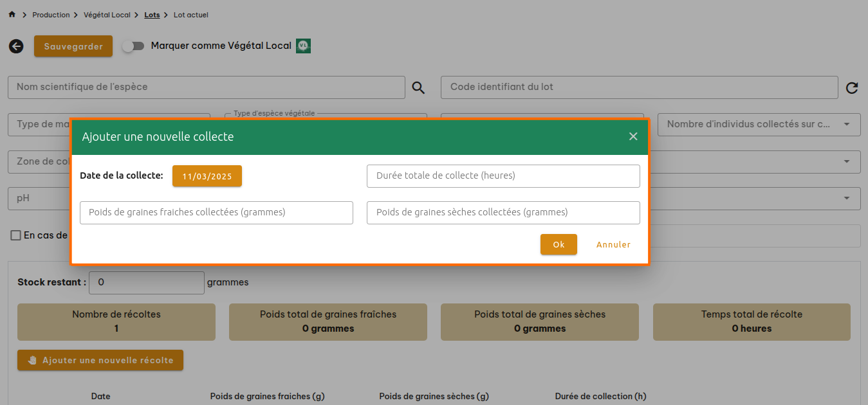Go to Lots breadcrumb link

[x=152, y=15]
